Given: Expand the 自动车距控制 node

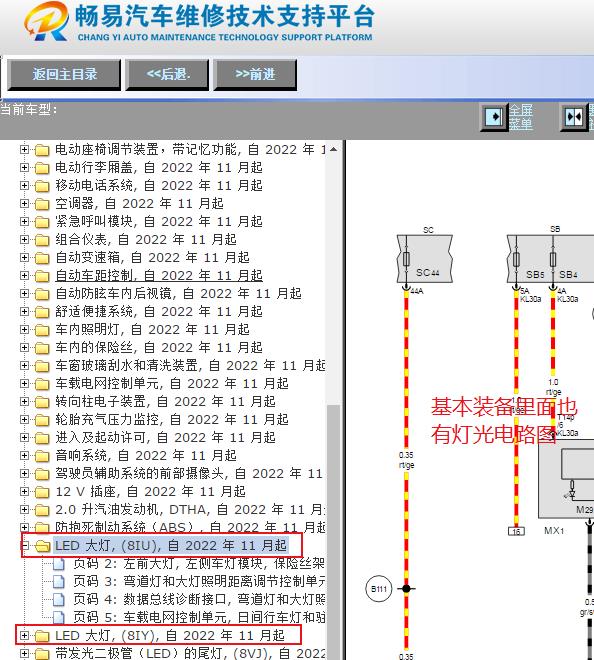Looking at the screenshot, I should coord(24,276).
